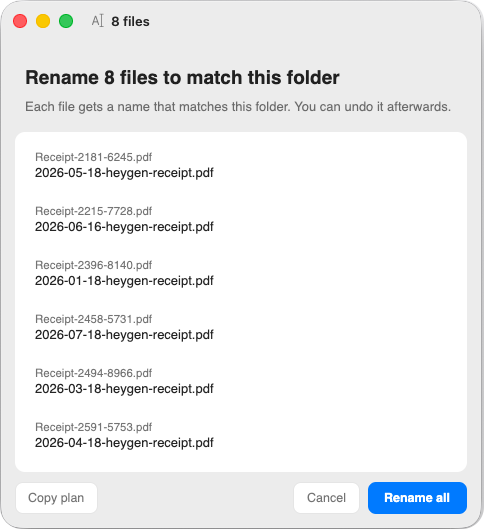
Task: Click the rename icon beside 8 files
Action: [x=98, y=21]
